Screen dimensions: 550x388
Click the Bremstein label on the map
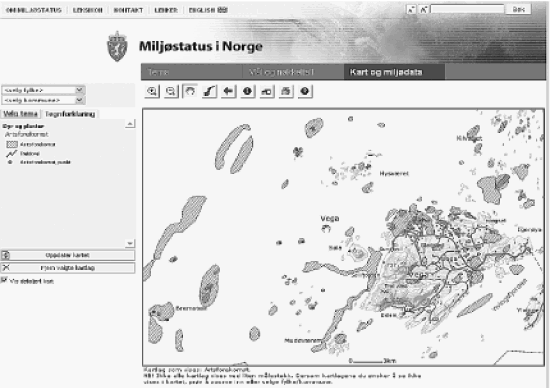191,308
